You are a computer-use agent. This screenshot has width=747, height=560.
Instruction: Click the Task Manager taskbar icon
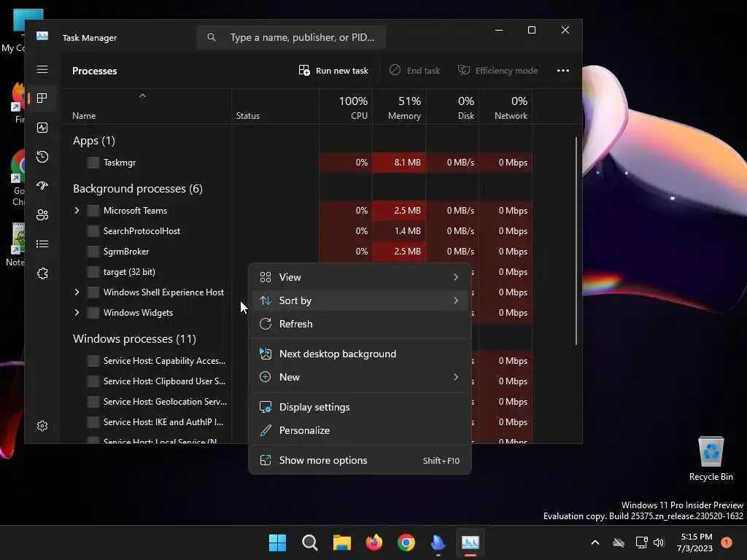click(471, 542)
